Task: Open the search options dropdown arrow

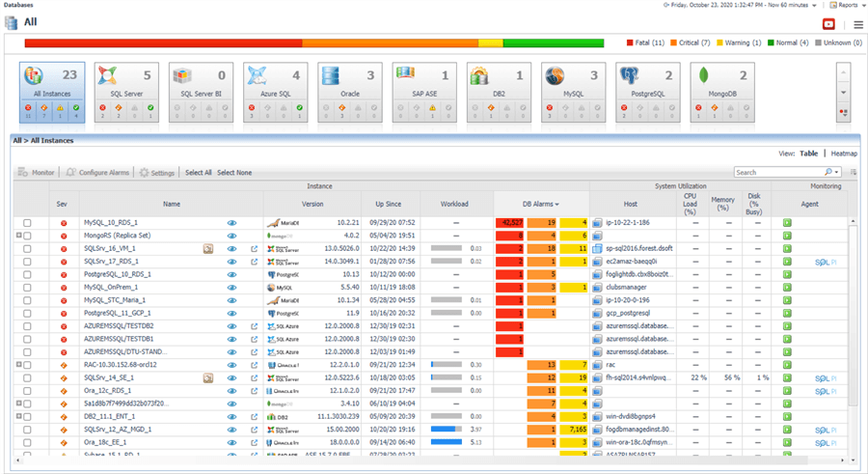Action: (836, 173)
